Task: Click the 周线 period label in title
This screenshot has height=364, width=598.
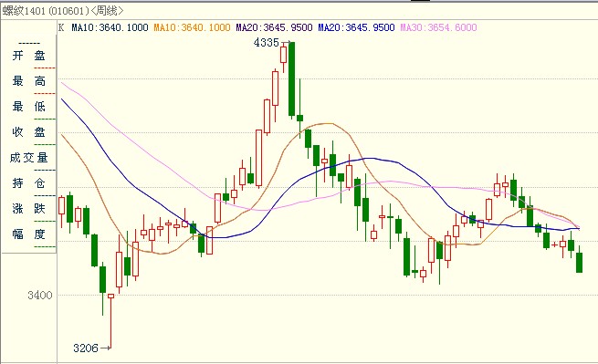Action: click(107, 11)
